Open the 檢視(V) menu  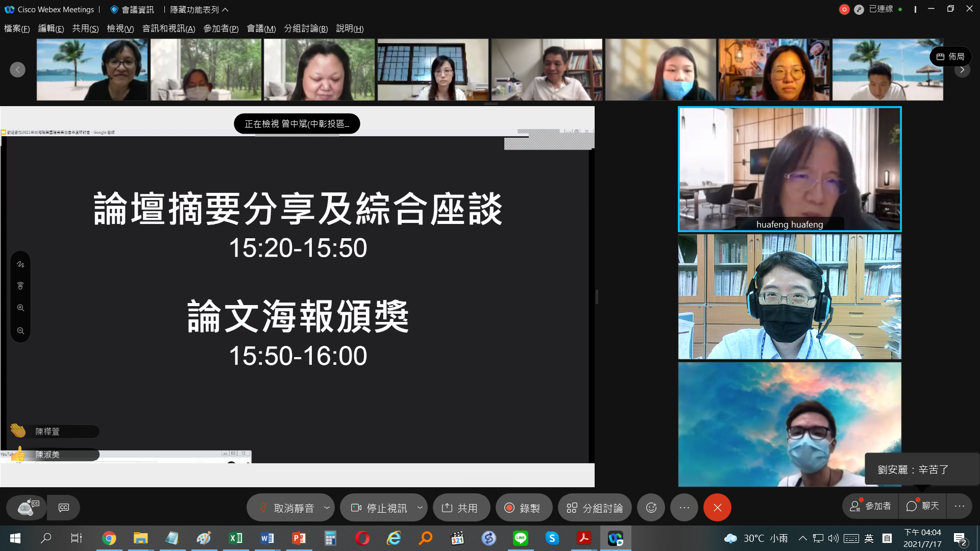pyautogui.click(x=120, y=29)
